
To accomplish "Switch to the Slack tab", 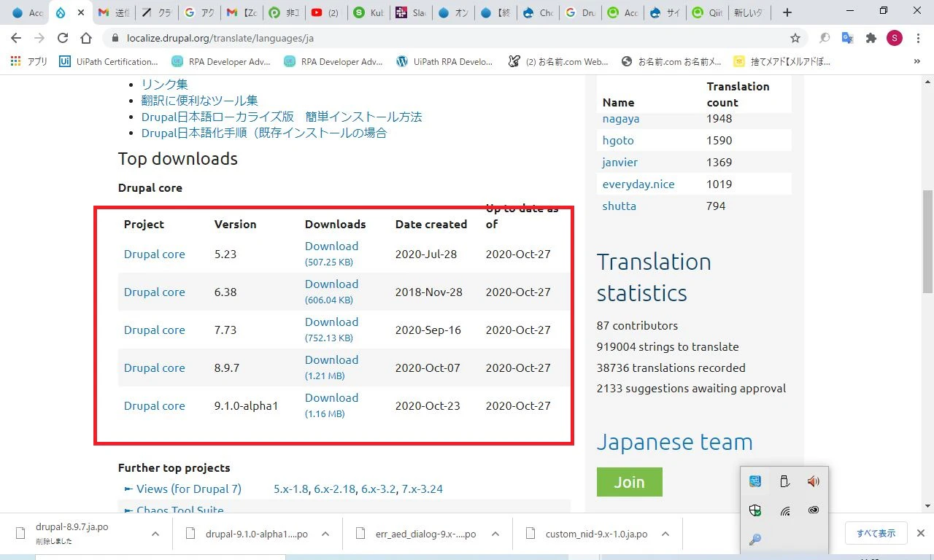I will point(410,12).
